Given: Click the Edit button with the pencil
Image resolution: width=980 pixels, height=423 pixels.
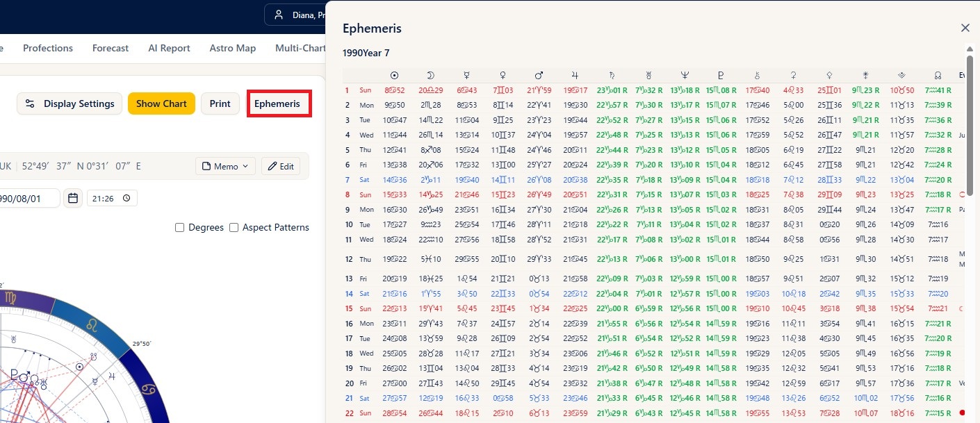Looking at the screenshot, I should pyautogui.click(x=281, y=166).
